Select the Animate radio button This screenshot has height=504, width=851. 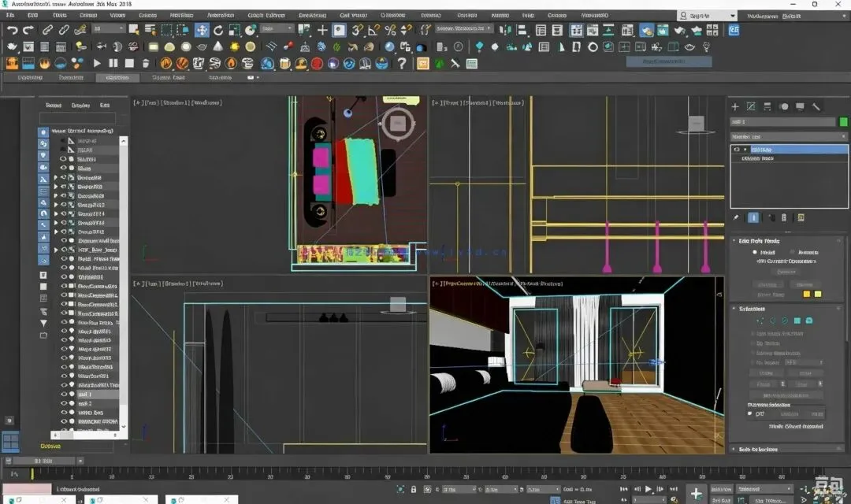(793, 252)
